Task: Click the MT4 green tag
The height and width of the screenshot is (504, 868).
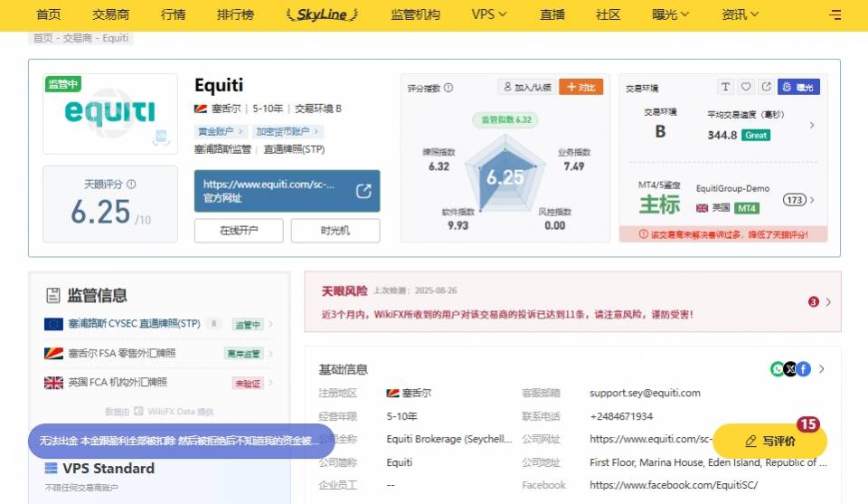Action: click(747, 208)
